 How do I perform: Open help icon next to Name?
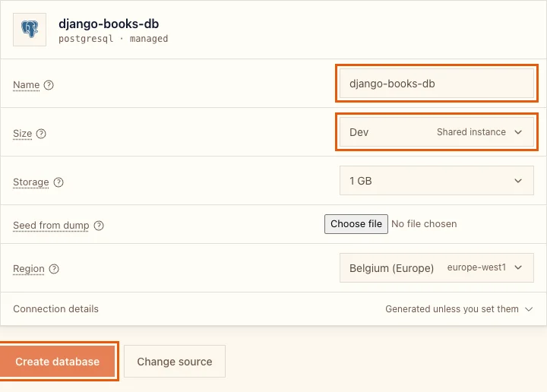pos(49,85)
